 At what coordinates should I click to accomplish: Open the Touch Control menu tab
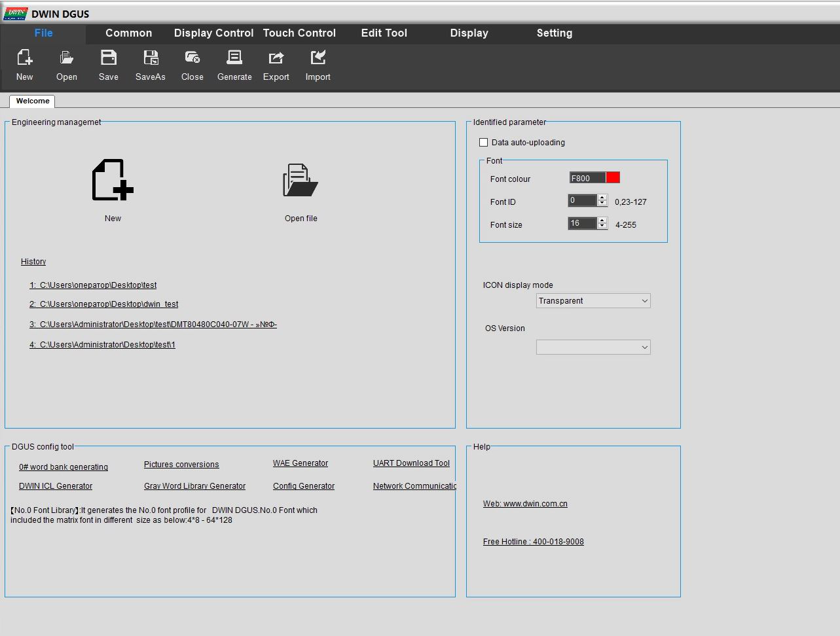tap(299, 33)
